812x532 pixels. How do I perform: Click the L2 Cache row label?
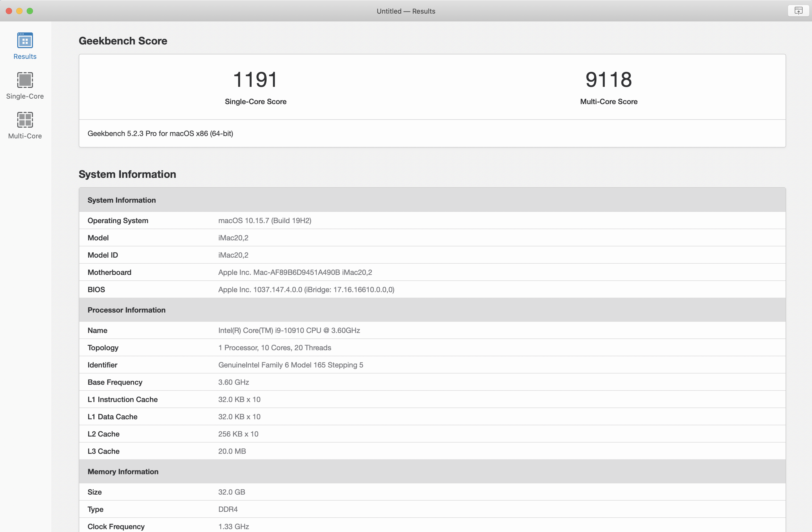tap(104, 434)
